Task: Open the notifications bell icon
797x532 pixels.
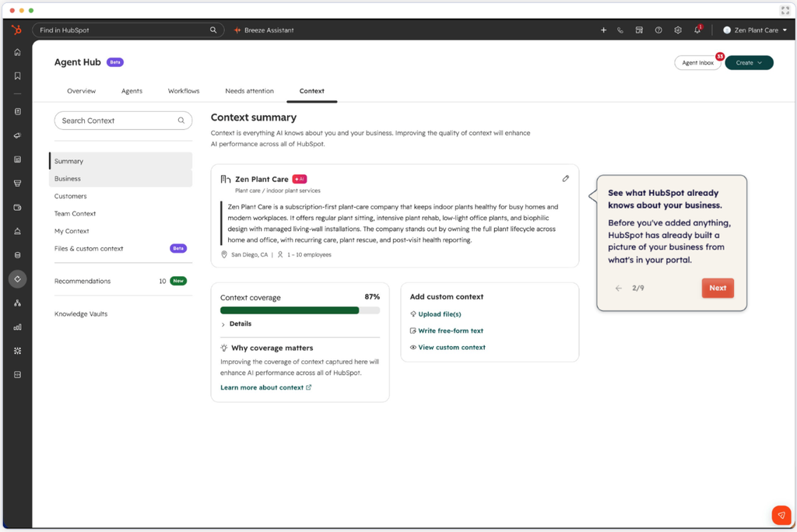Action: (x=697, y=30)
